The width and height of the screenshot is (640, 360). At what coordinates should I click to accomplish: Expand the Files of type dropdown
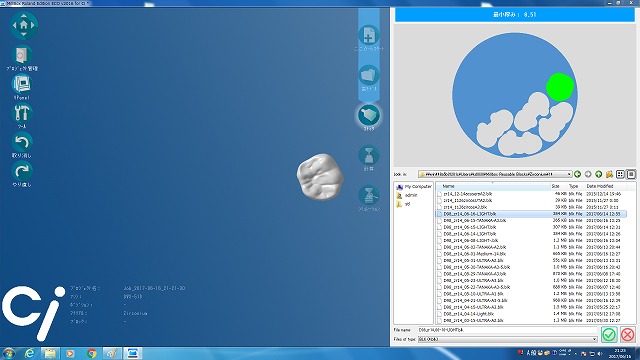click(594, 339)
